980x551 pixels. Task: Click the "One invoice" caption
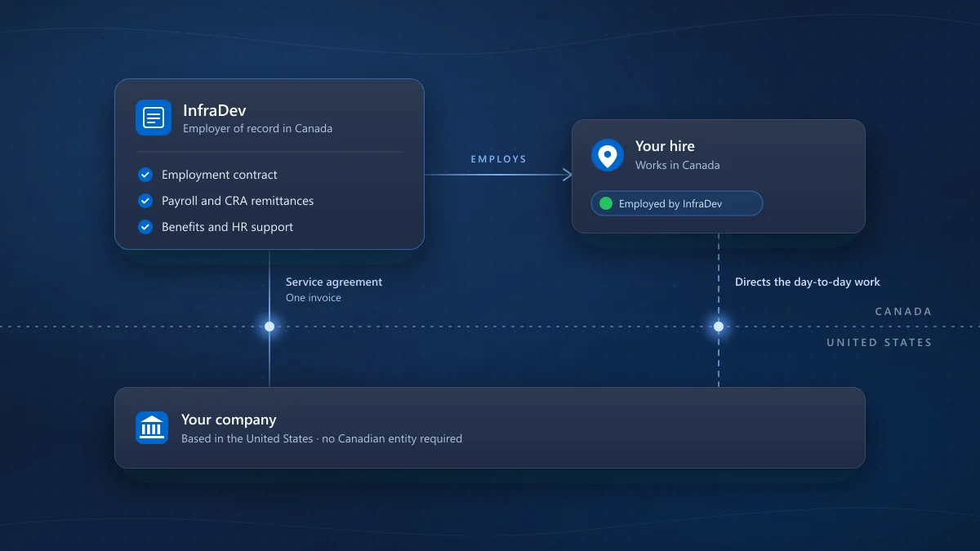(x=314, y=298)
